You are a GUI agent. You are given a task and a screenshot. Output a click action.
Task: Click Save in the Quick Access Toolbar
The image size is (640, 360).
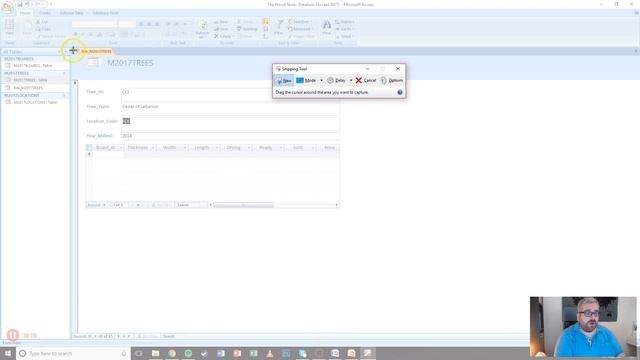click(x=20, y=4)
